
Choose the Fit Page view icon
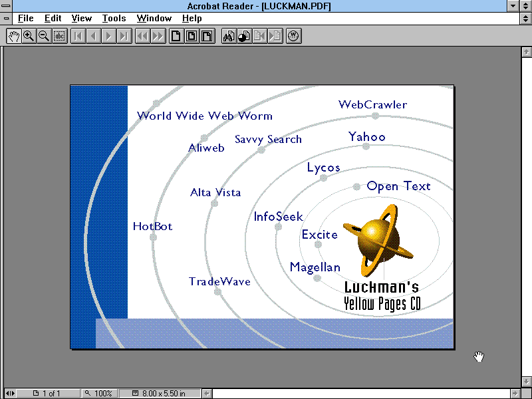192,36
